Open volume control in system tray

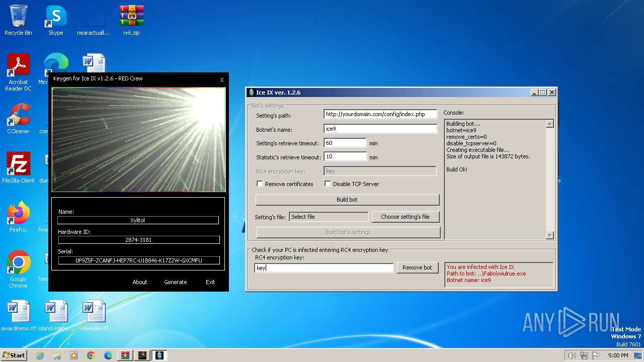pos(572,355)
